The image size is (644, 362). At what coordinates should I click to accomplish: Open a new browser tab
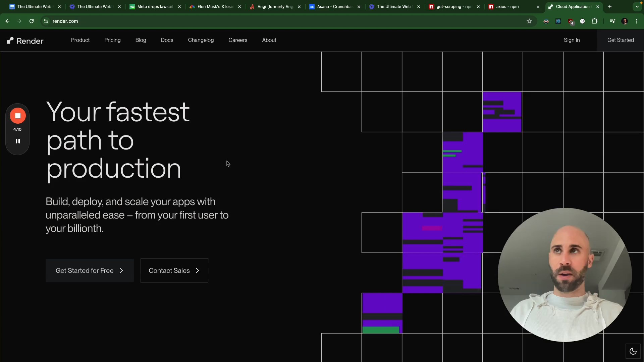click(x=610, y=7)
